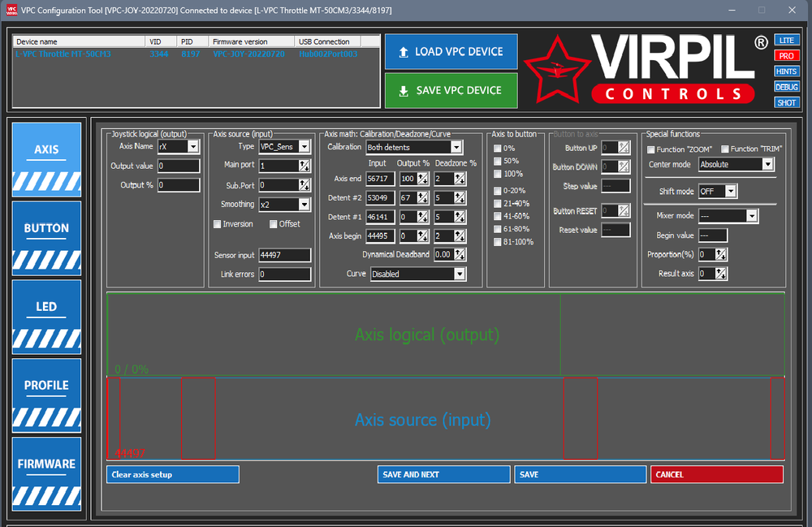
Task: Click Detent #1 Deadzone % stepper icon
Action: click(460, 217)
